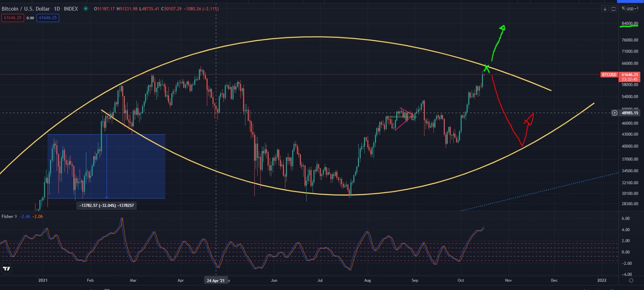Click the 6.00 Fisher scale label
This screenshot has height=290, width=644.
point(625,219)
